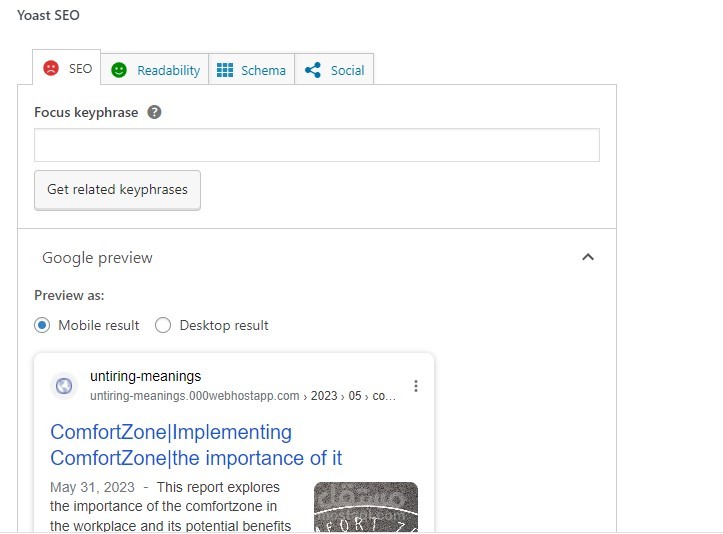This screenshot has height=534, width=723.
Task: Switch to the Readability tab
Action: click(168, 70)
